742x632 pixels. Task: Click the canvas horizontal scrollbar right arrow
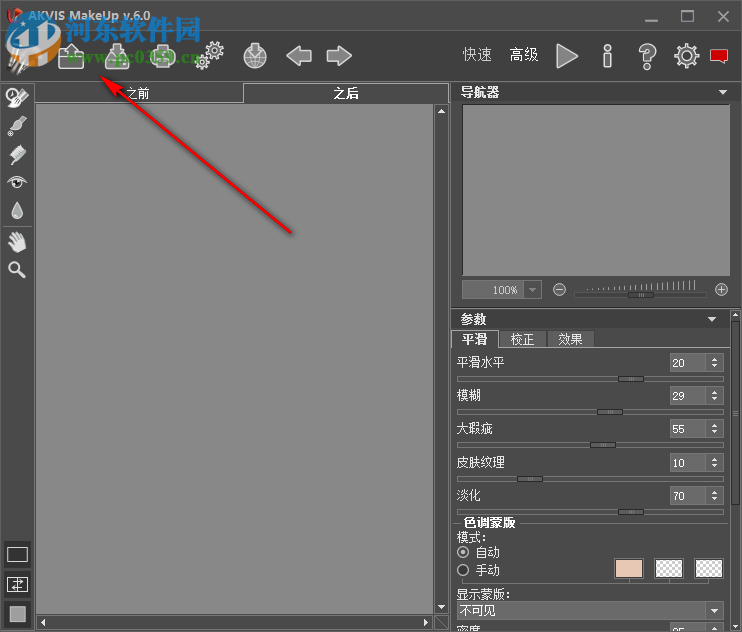(426, 623)
